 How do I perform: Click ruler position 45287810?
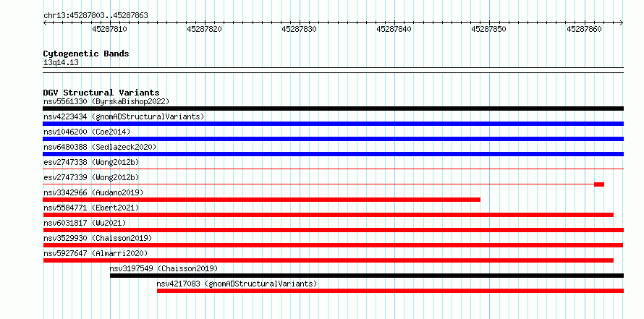pos(110,29)
